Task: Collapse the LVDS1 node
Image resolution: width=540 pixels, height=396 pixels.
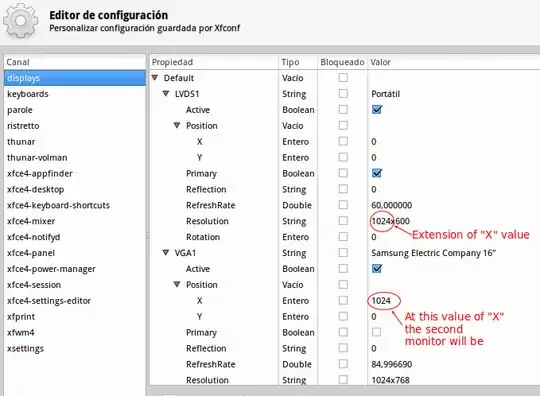Action: point(166,94)
